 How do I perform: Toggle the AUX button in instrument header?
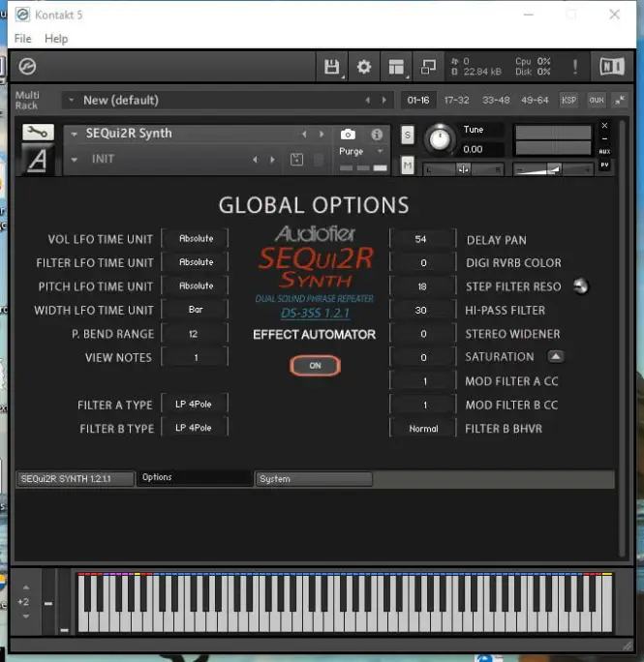604,152
